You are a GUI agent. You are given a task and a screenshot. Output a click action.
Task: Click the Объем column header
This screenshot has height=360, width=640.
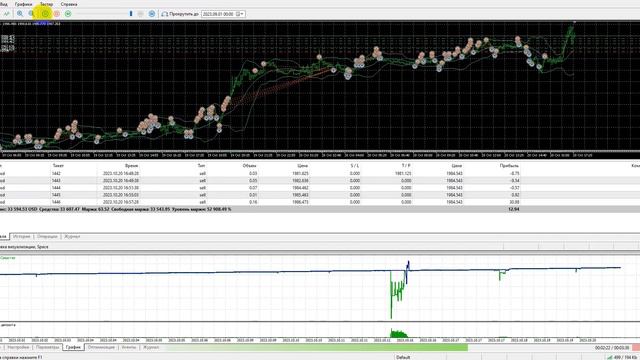pos(249,166)
